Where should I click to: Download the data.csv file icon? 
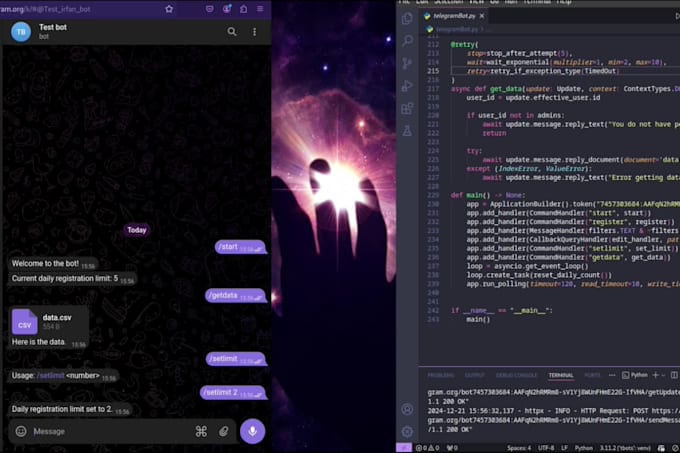(x=25, y=322)
